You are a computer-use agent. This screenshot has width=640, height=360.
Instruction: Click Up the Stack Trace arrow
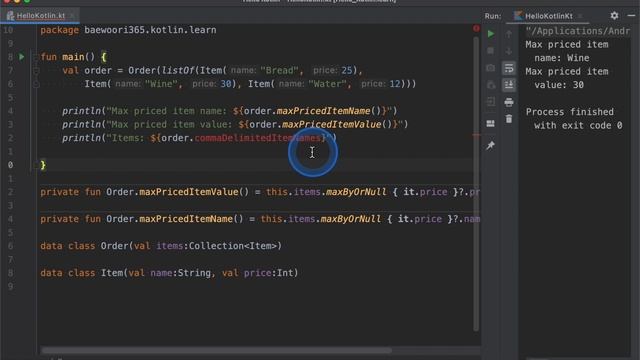click(509, 34)
